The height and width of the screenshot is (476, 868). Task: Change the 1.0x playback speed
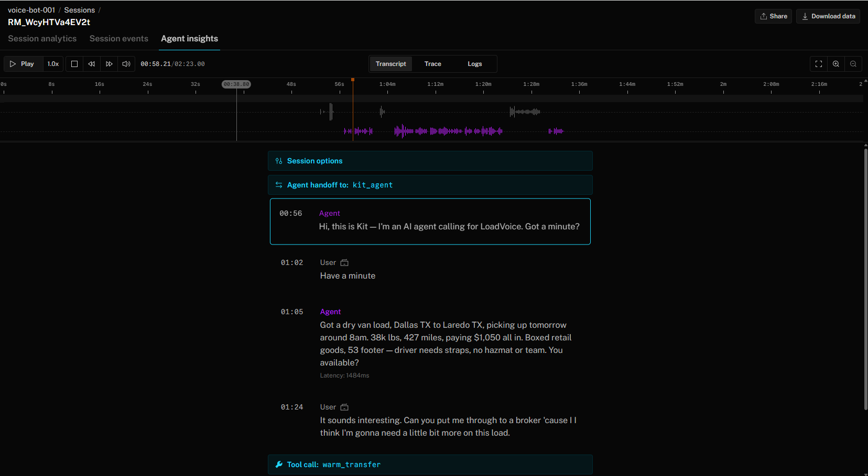[53, 64]
